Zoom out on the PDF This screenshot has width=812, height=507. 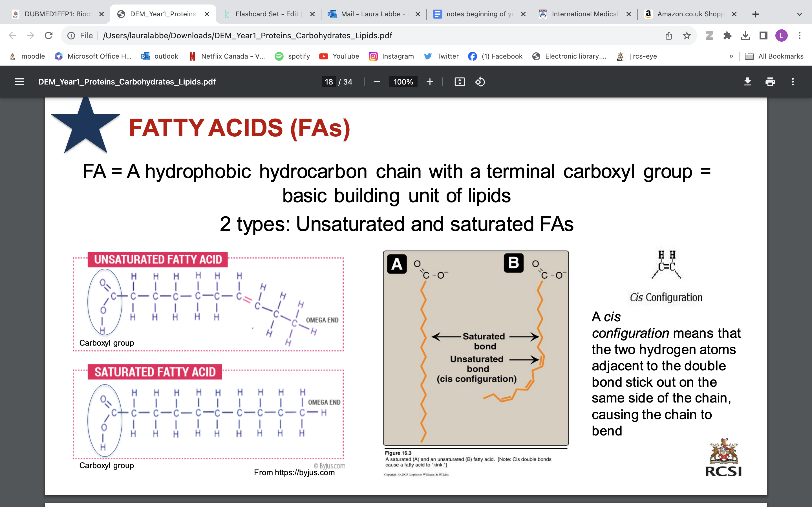[376, 81]
